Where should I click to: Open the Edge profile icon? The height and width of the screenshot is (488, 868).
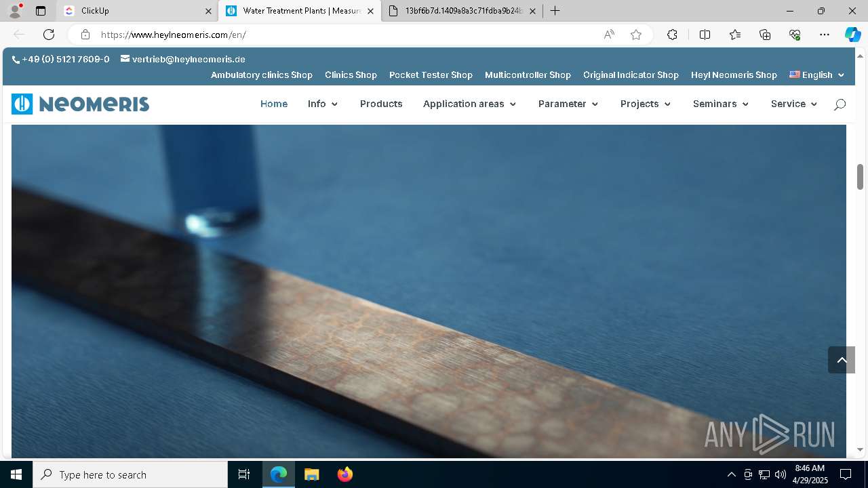coord(15,11)
